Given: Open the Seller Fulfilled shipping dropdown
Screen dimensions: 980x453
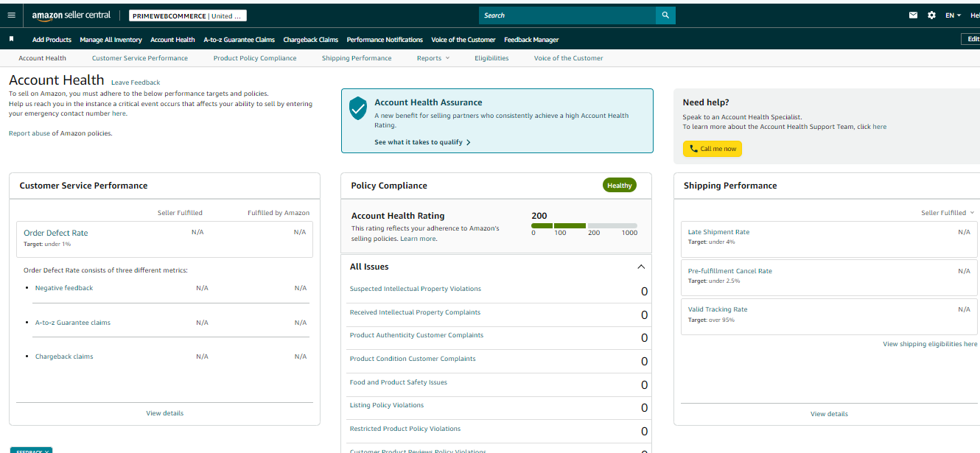Looking at the screenshot, I should 948,213.
